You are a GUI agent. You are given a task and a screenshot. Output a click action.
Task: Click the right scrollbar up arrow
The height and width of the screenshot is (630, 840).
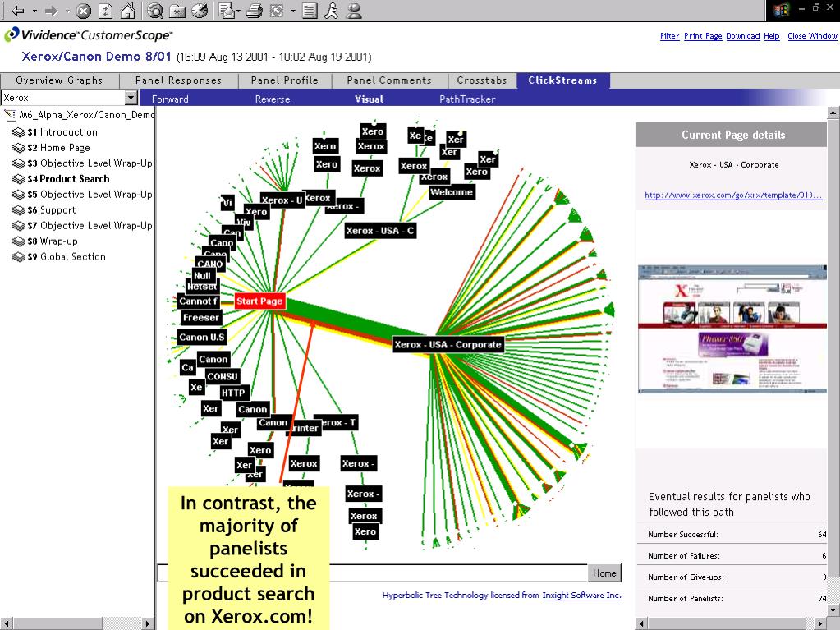pyautogui.click(x=833, y=113)
